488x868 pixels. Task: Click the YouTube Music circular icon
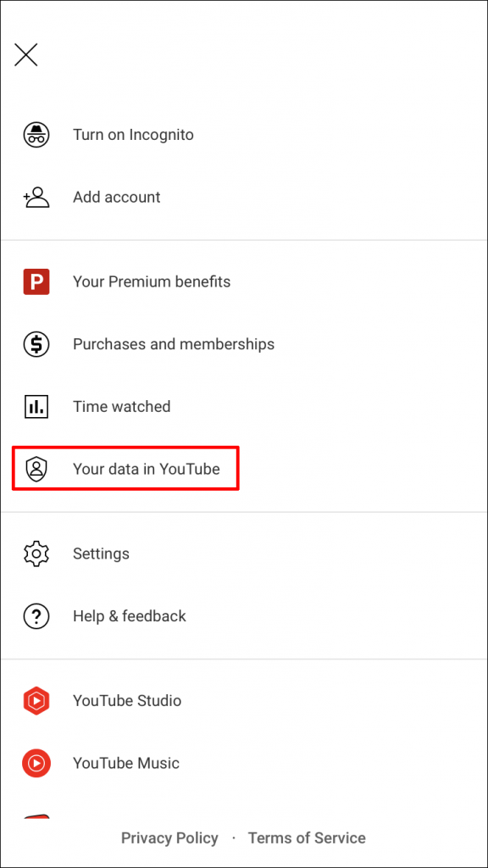coord(36,763)
